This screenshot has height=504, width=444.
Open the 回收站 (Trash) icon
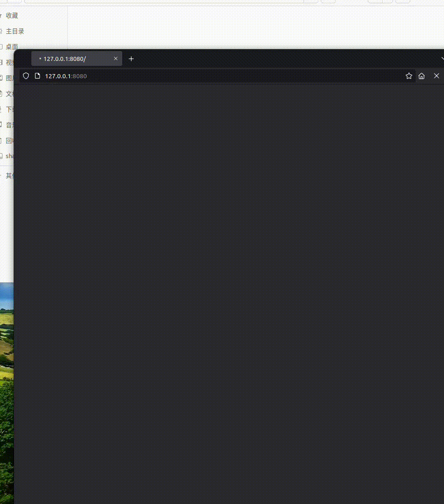coord(9,140)
